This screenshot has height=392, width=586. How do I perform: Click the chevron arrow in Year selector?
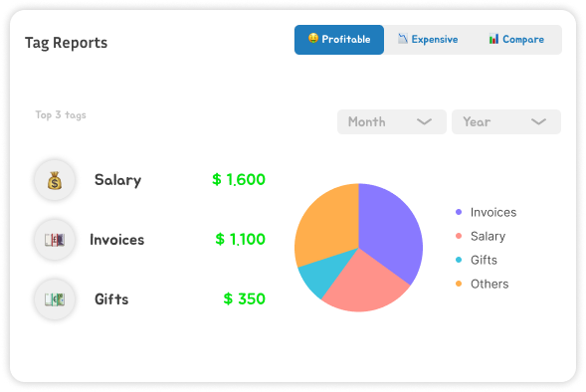pyautogui.click(x=538, y=121)
